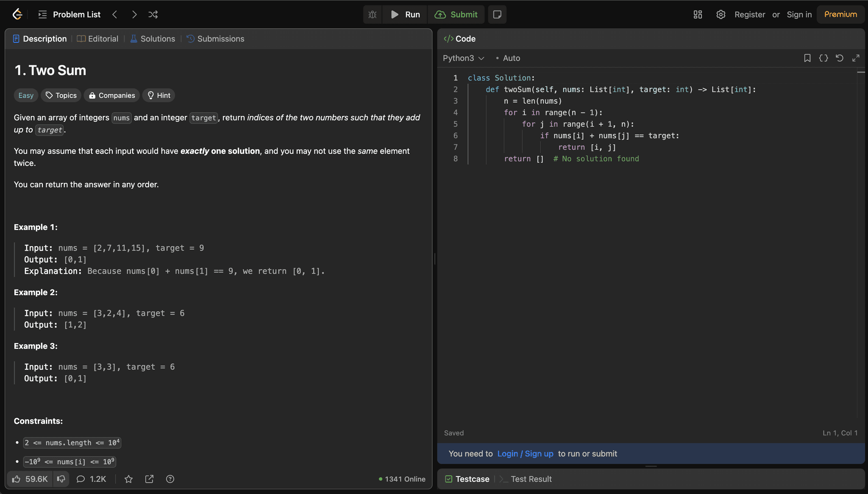Screen dimensions: 868x494
Task: Run the code
Action: [405, 14]
